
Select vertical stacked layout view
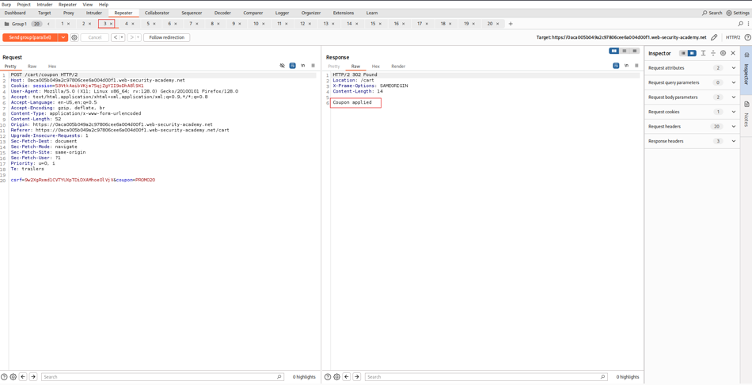tap(625, 51)
